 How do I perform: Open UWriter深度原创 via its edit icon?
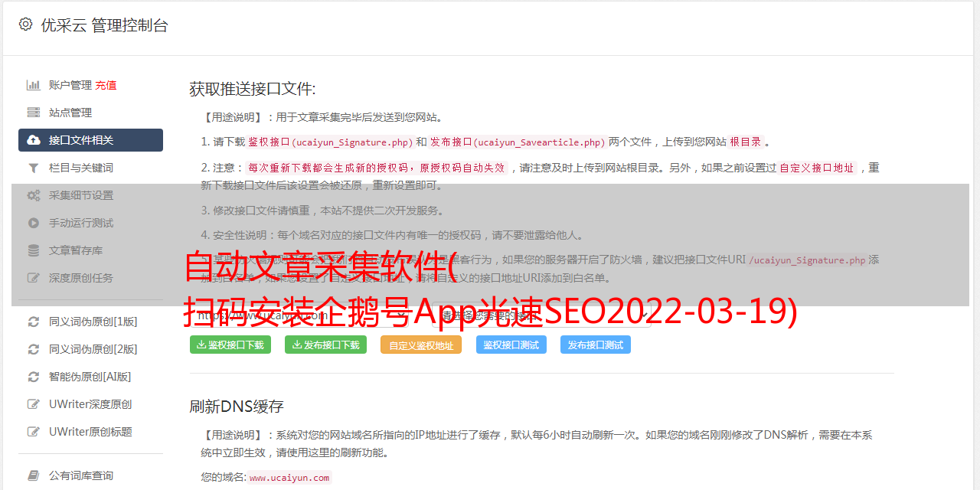tap(34, 404)
